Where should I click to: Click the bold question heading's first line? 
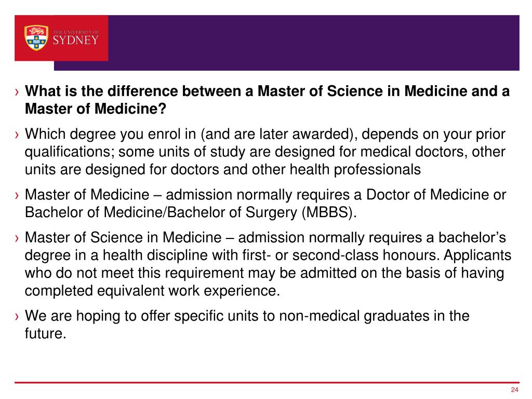click(x=268, y=92)
